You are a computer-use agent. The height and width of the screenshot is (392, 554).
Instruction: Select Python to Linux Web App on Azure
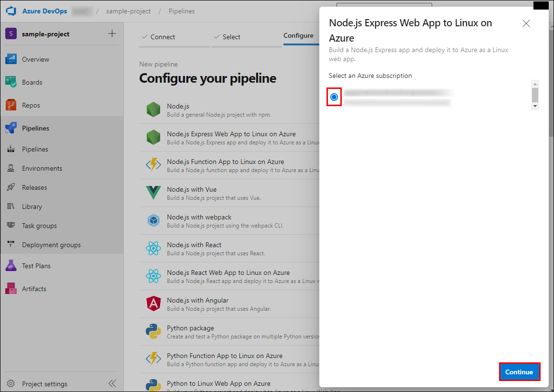pyautogui.click(x=218, y=383)
